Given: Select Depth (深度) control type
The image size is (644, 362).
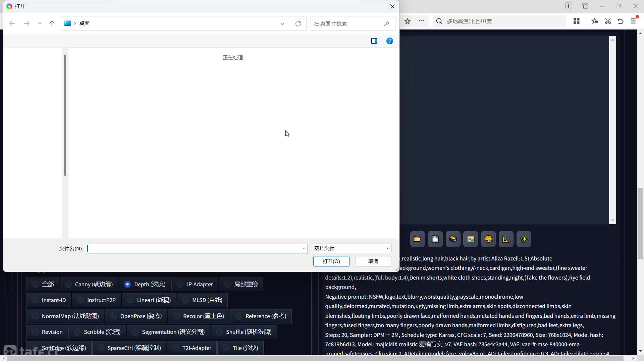Looking at the screenshot, I should [145, 284].
